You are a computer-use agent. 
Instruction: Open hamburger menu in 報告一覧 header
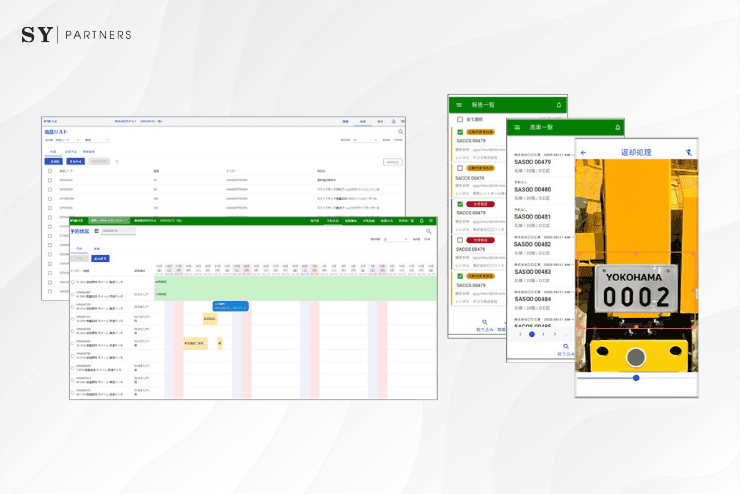[x=459, y=105]
